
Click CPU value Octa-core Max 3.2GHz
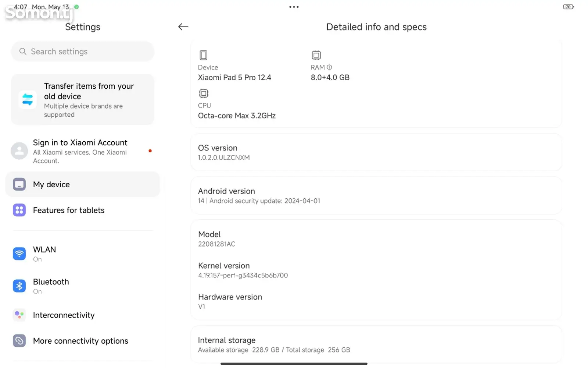237,116
